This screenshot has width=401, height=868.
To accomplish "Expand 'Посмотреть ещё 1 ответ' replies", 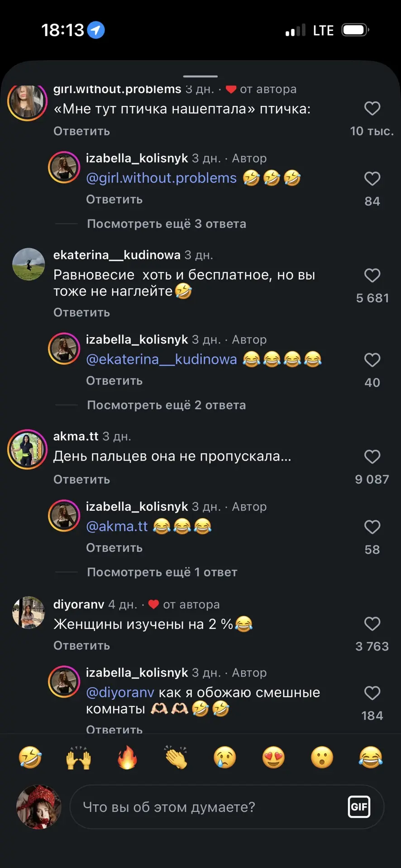I will [x=162, y=572].
